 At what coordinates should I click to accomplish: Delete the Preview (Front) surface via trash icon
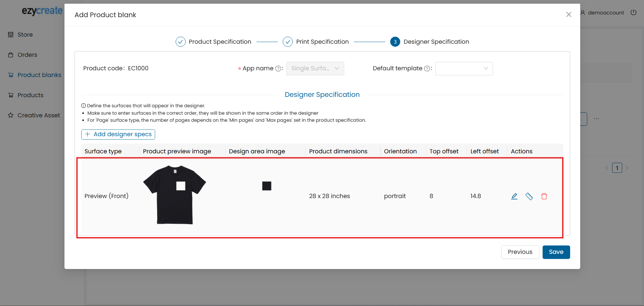tap(544, 196)
